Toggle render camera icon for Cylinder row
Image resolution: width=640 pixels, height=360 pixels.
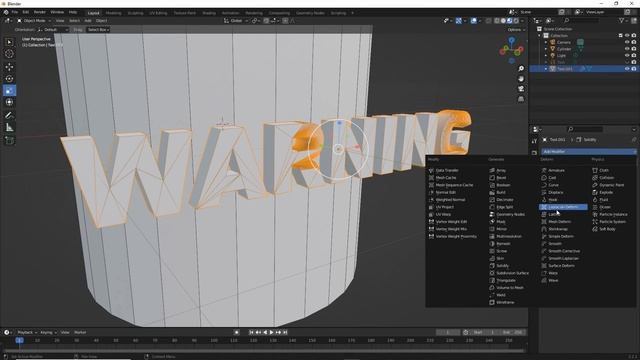[x=633, y=49]
